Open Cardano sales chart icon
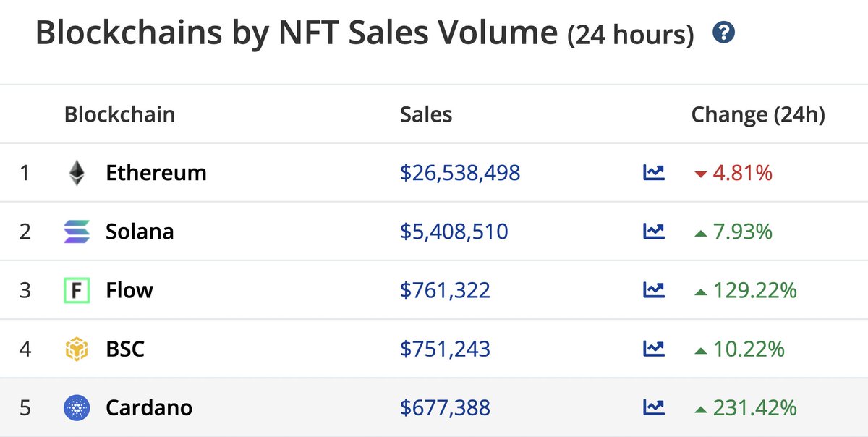This screenshot has width=868, height=437. click(x=653, y=407)
